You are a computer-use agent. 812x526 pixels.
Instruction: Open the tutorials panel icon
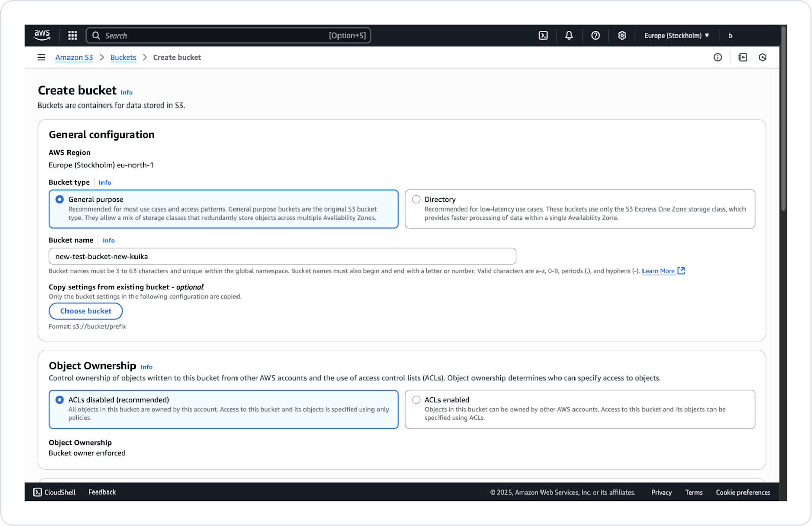click(743, 57)
